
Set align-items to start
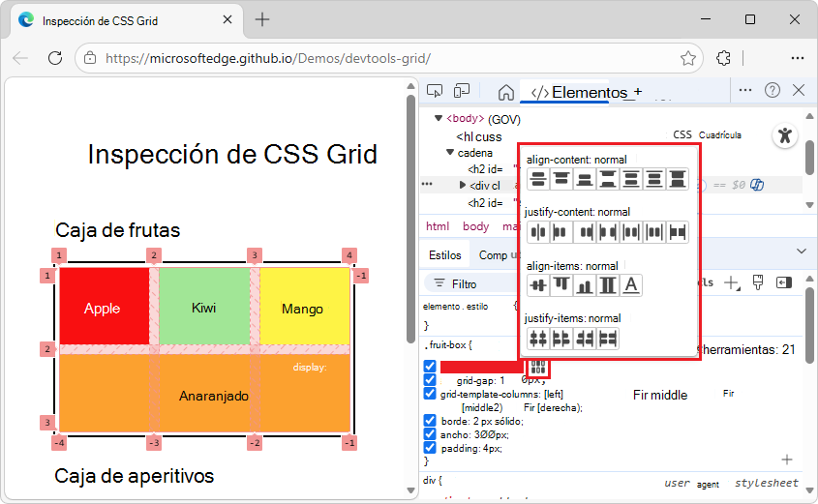[561, 285]
